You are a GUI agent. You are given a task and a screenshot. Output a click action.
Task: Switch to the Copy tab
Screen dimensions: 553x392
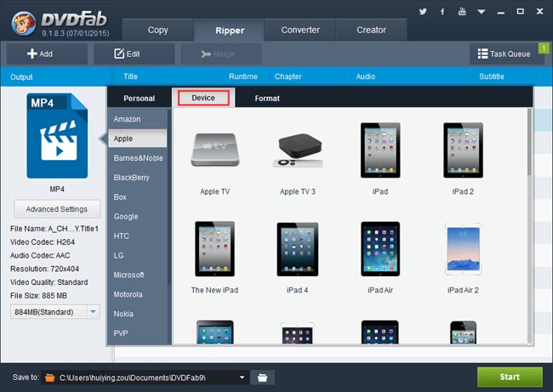(x=157, y=31)
